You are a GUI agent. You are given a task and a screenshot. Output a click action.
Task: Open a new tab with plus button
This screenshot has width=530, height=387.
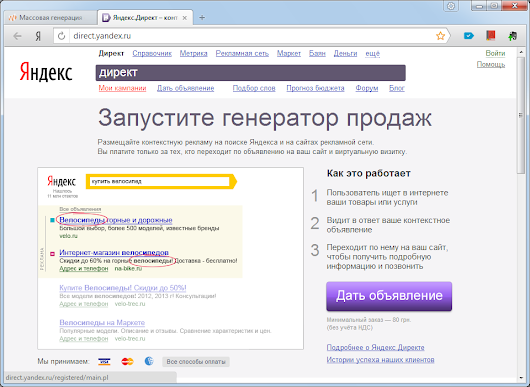click(x=202, y=18)
